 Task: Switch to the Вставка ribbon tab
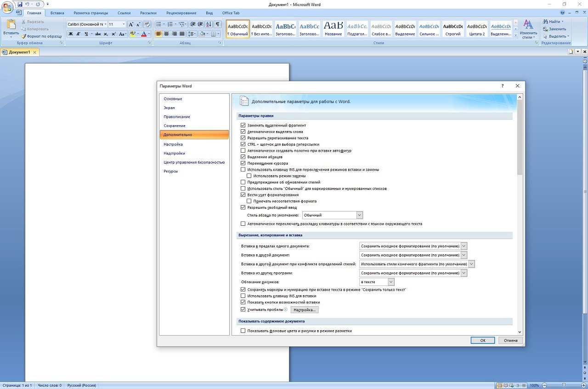click(x=57, y=13)
